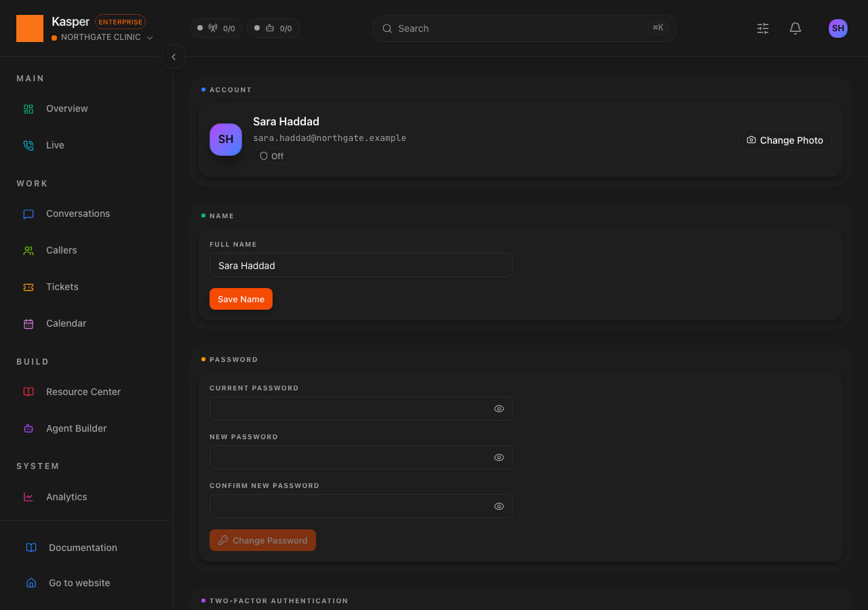Show the current password with the eye icon
868x610 pixels.
tap(499, 409)
